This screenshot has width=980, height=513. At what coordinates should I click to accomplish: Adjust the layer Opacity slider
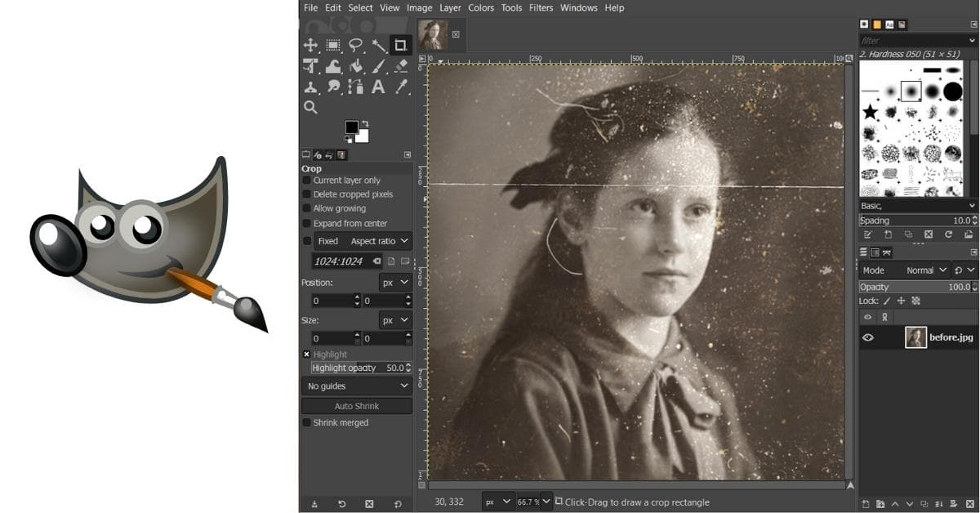tap(918, 287)
